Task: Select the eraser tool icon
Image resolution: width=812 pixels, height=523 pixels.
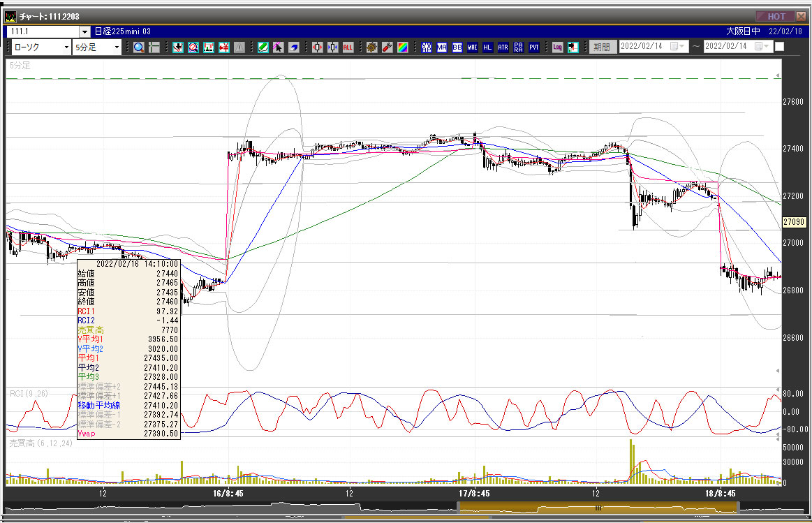Action: 294,47
